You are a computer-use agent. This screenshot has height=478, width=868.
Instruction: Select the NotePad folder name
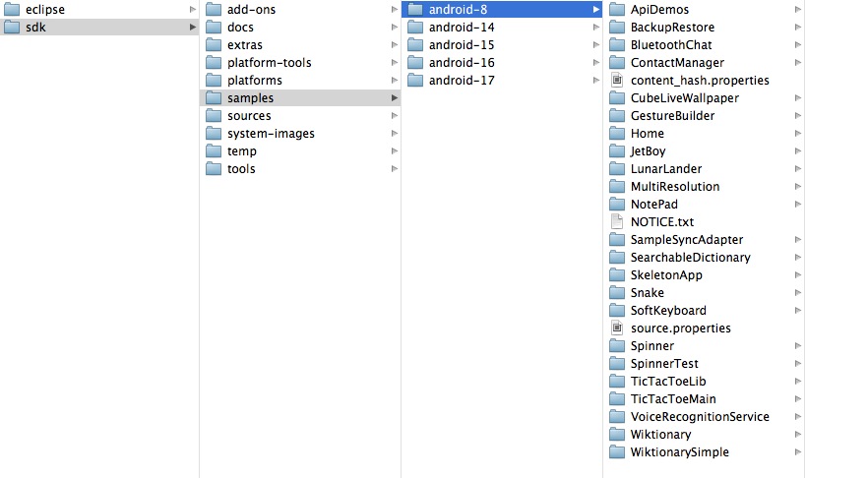(x=653, y=205)
